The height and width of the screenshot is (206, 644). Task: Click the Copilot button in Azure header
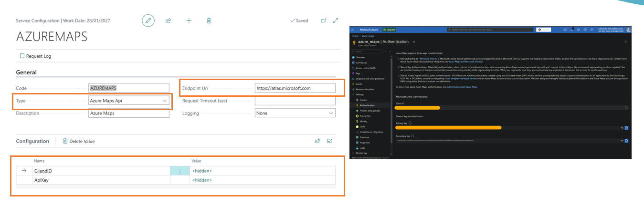[x=543, y=30]
